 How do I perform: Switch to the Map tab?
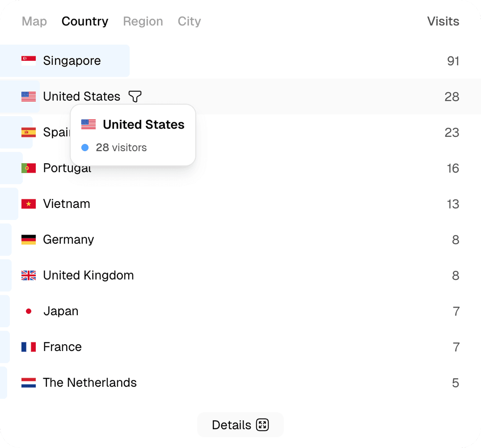tap(34, 21)
